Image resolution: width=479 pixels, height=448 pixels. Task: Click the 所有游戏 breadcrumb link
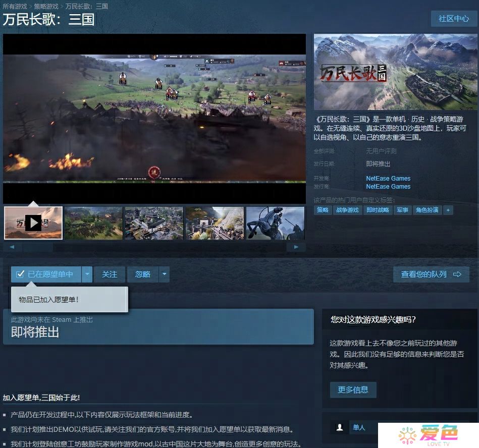coord(15,6)
